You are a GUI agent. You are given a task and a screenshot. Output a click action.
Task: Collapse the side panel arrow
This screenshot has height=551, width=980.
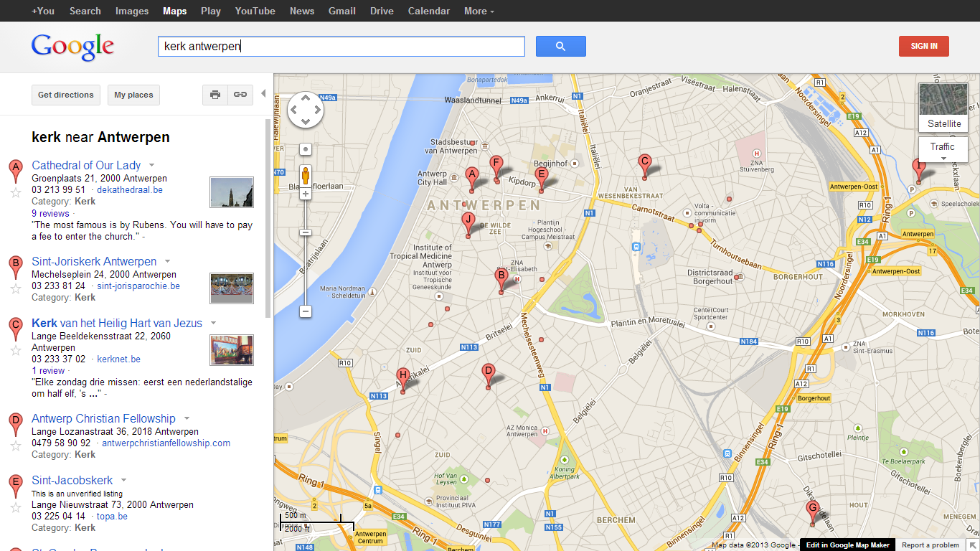[x=263, y=93]
